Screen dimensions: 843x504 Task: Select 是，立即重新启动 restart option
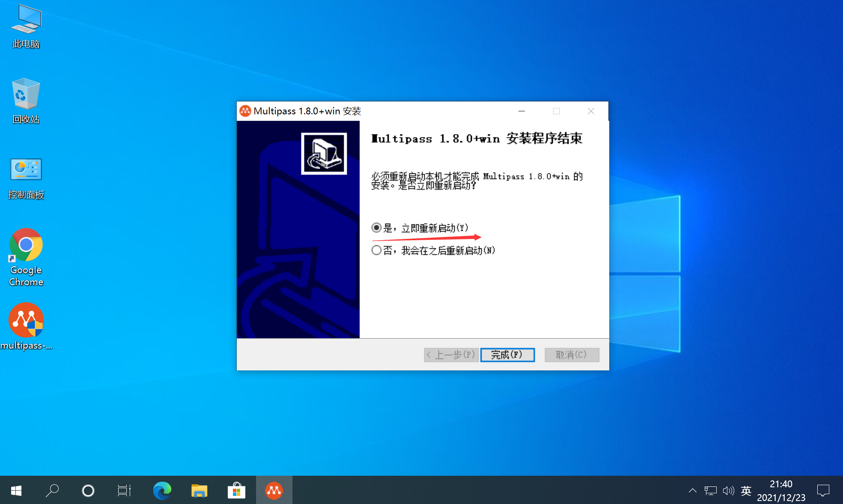[x=376, y=227]
